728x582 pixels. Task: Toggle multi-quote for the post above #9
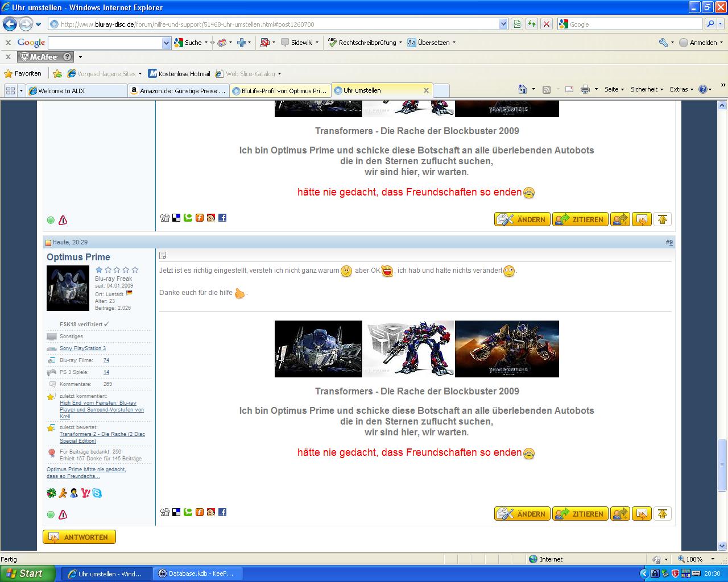pyautogui.click(x=620, y=219)
